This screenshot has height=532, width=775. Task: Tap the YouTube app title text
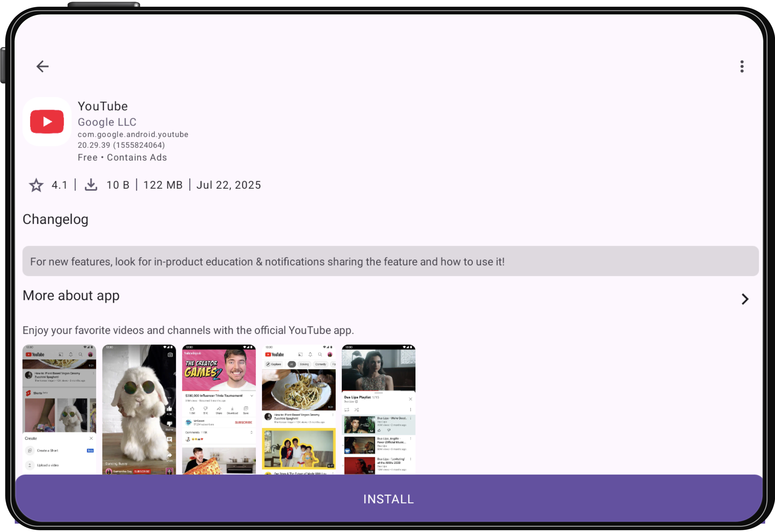coord(103,106)
